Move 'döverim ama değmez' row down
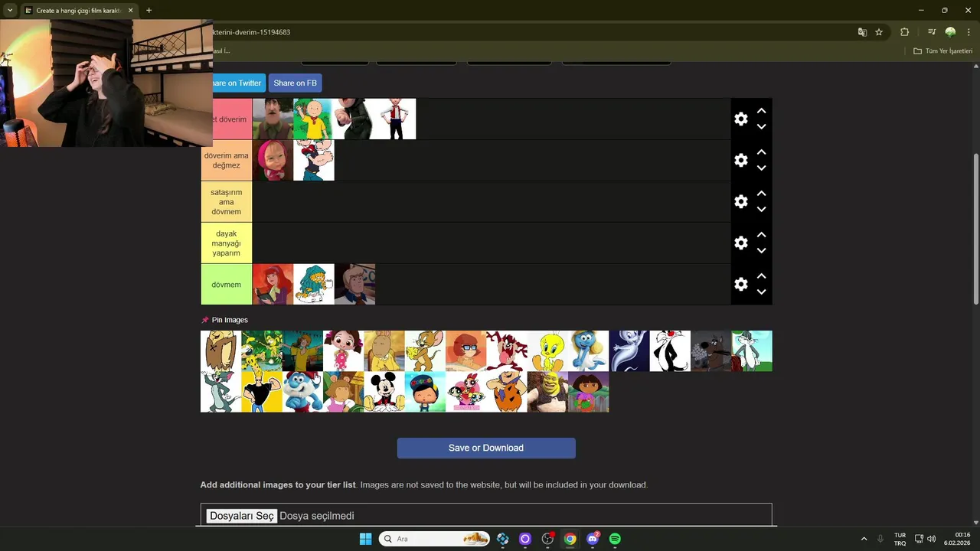The image size is (980, 551). pos(761,168)
